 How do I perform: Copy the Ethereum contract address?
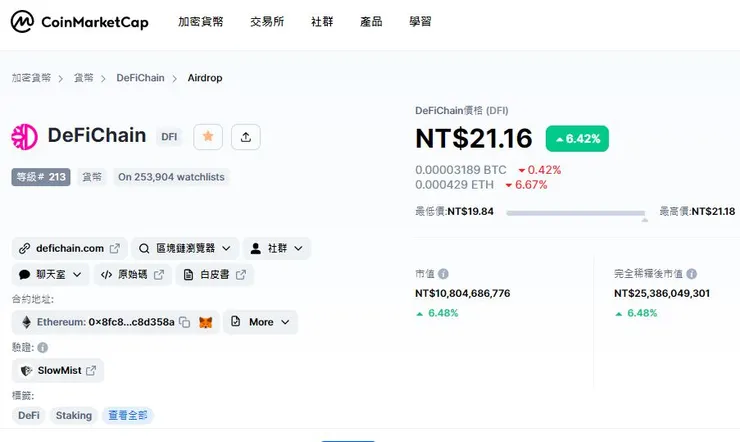coord(185,322)
